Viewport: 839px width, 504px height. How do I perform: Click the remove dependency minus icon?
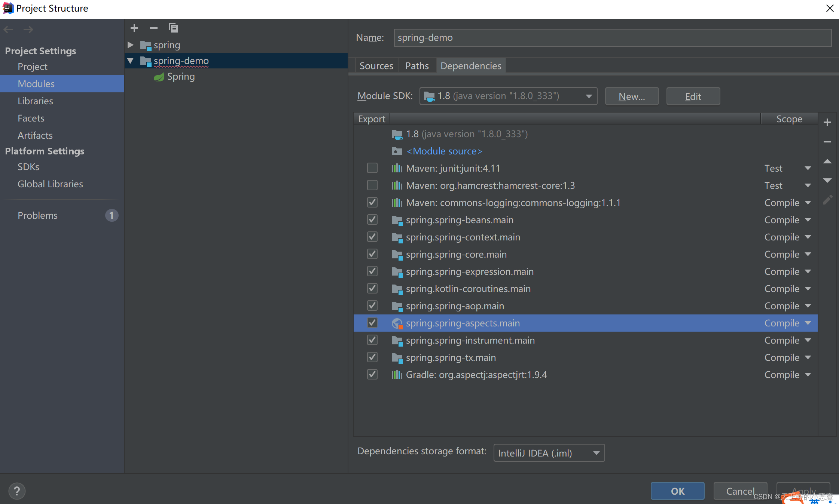(827, 142)
